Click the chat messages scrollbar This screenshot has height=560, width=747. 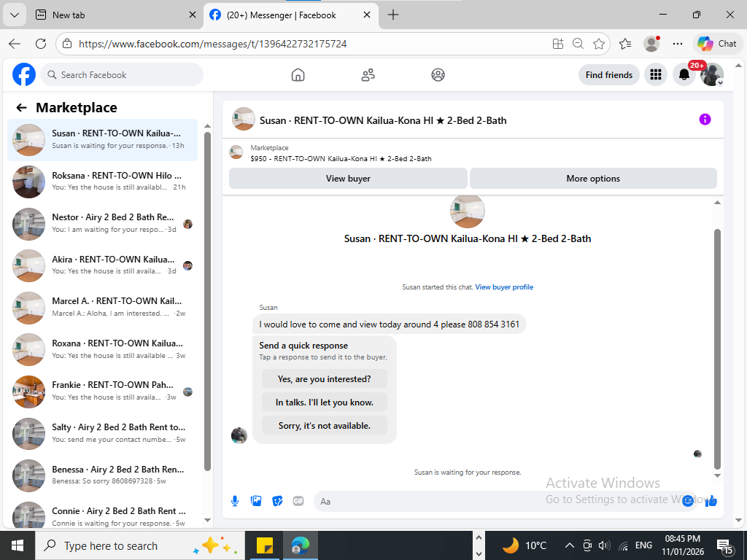[x=717, y=349]
